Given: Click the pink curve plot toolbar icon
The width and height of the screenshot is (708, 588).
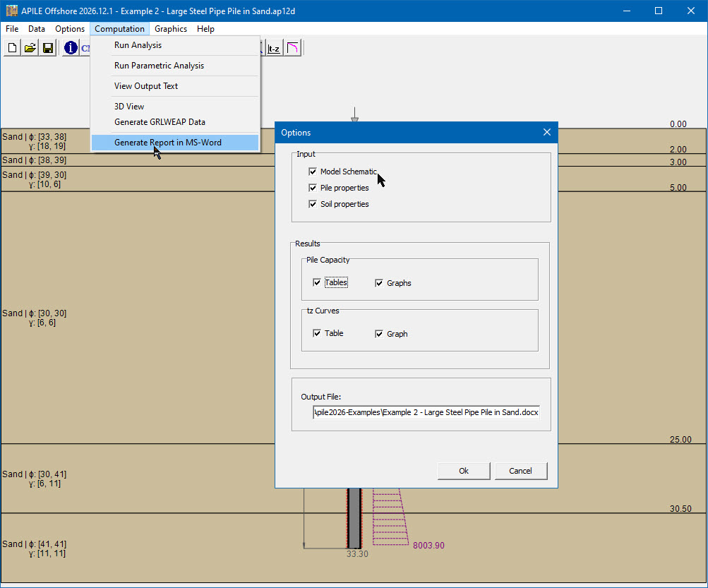Looking at the screenshot, I should click(x=293, y=48).
